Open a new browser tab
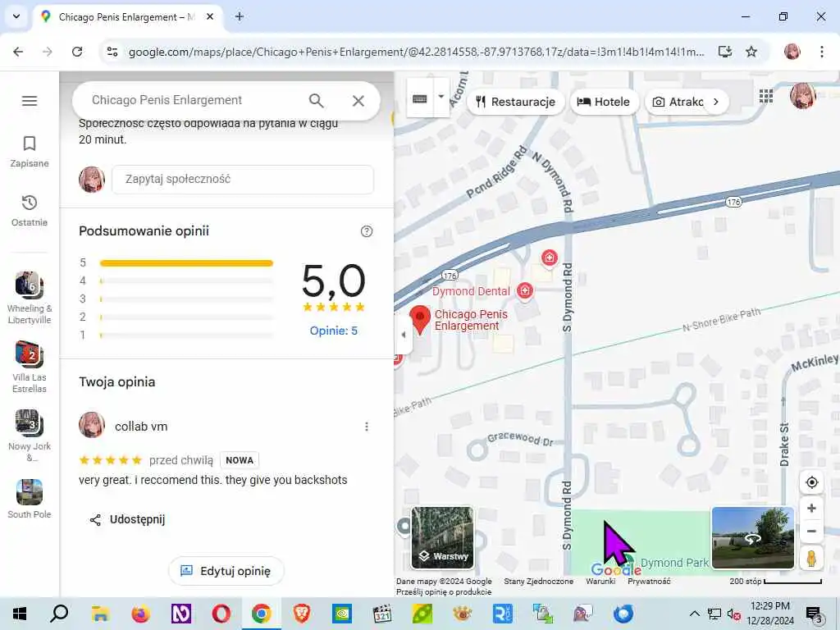Image resolution: width=840 pixels, height=630 pixels. (x=240, y=16)
